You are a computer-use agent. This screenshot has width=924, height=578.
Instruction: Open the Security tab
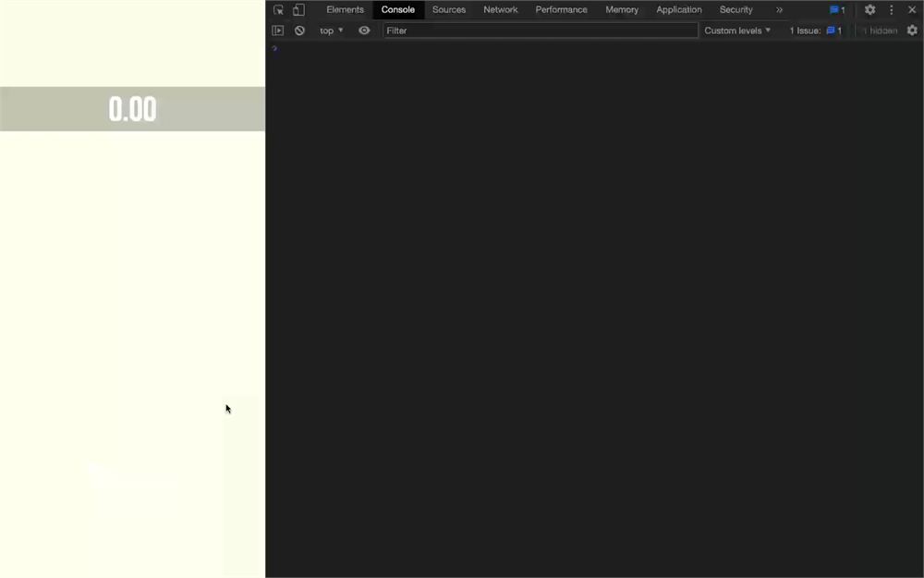point(736,10)
